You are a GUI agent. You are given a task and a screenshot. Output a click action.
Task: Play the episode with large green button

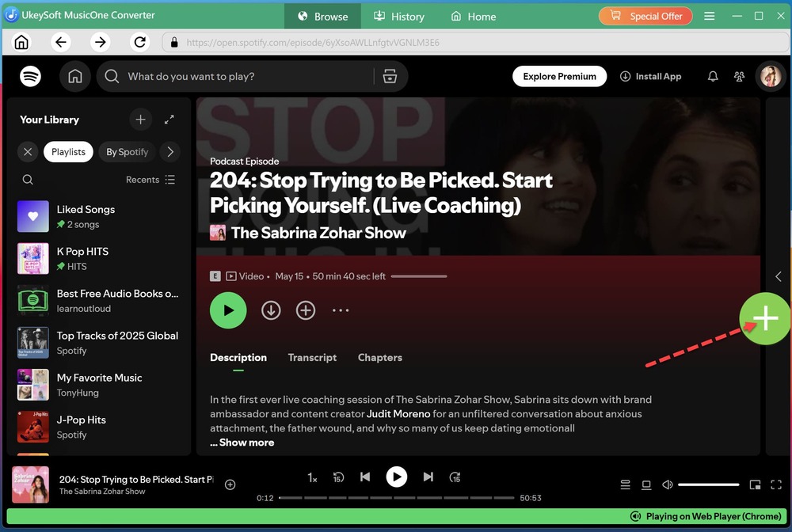[228, 310]
